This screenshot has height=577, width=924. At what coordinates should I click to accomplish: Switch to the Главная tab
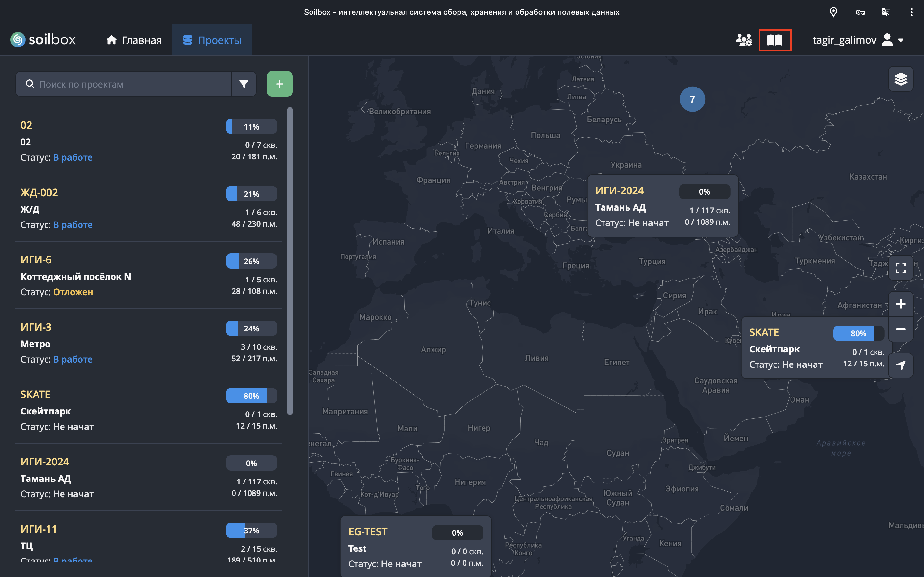pyautogui.click(x=134, y=40)
